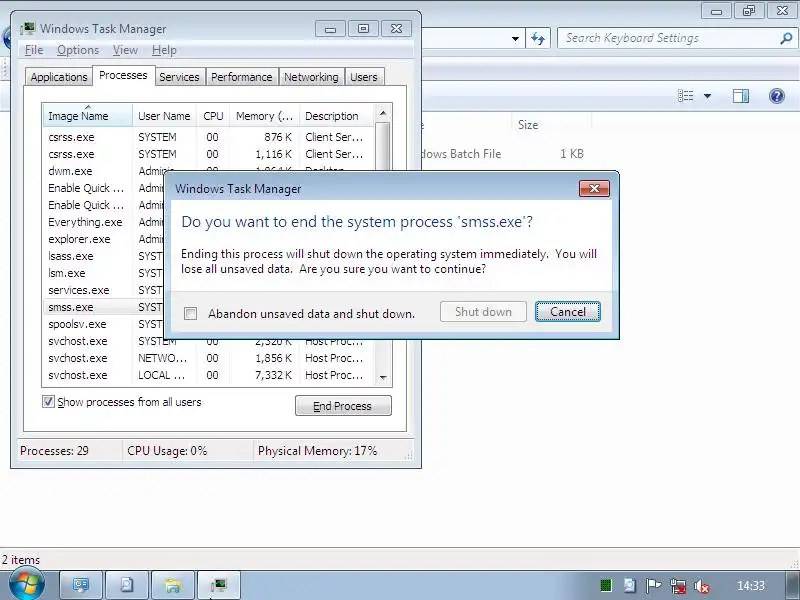Open the document search taskbar icon
This screenshot has width=800, height=600.
tap(127, 585)
